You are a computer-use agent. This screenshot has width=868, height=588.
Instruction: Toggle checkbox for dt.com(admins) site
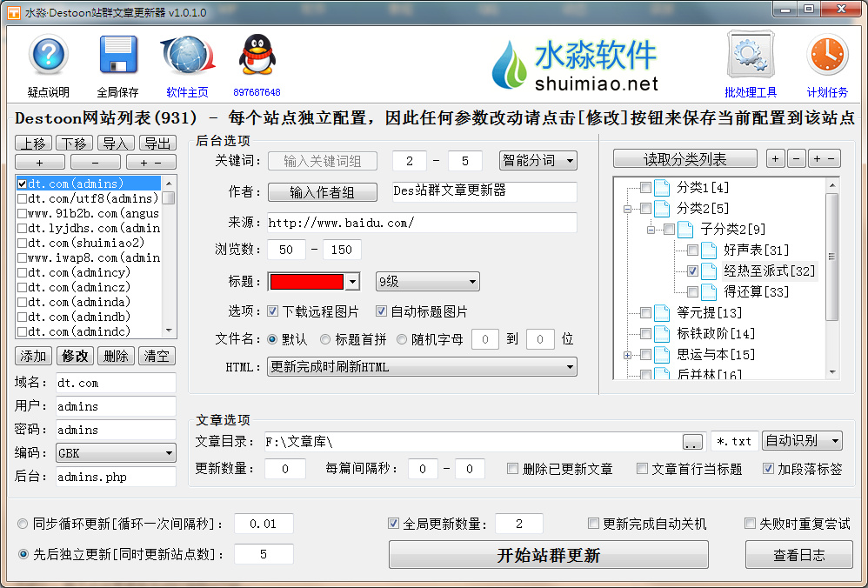pyautogui.click(x=22, y=184)
